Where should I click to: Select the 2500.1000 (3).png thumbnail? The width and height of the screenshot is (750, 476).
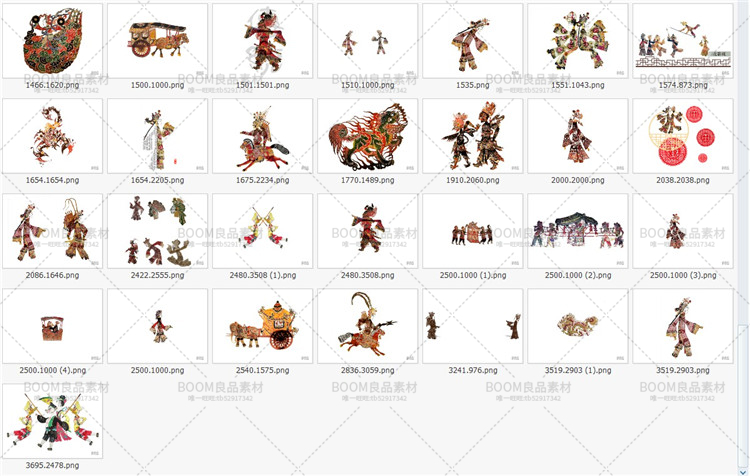click(683, 231)
